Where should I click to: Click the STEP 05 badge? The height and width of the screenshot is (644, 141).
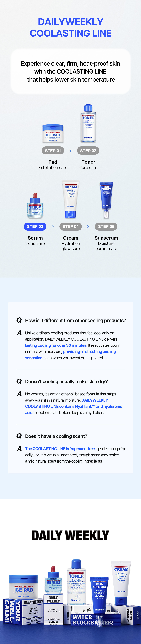[x=106, y=226]
